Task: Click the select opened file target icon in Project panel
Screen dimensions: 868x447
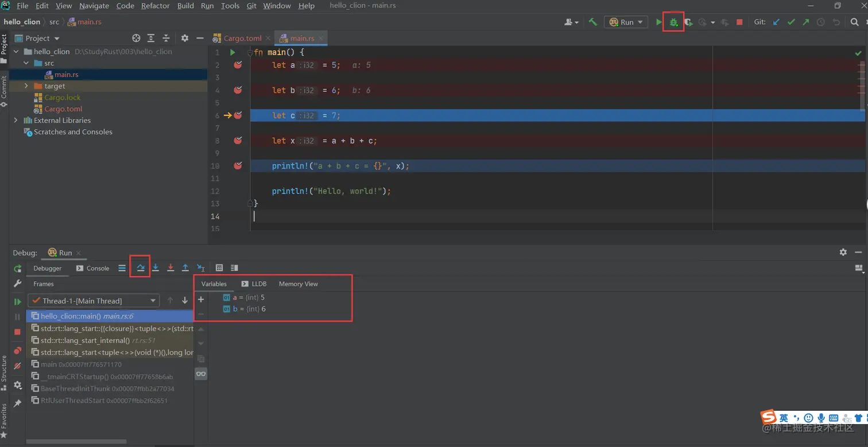Action: [136, 38]
